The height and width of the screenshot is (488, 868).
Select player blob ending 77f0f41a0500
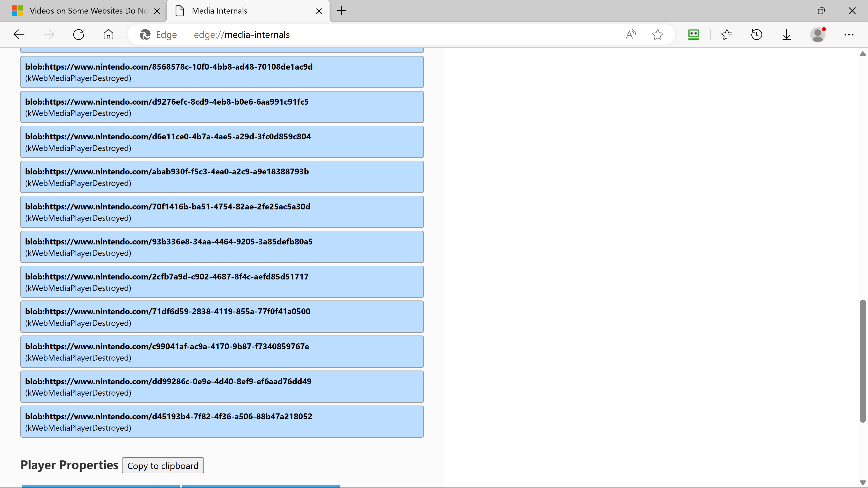pos(222,317)
